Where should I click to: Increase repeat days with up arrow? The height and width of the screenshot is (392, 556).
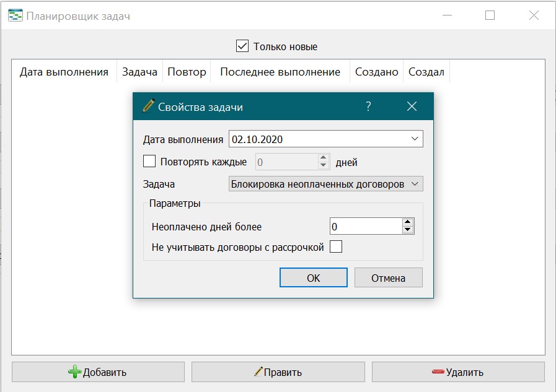[x=323, y=157]
